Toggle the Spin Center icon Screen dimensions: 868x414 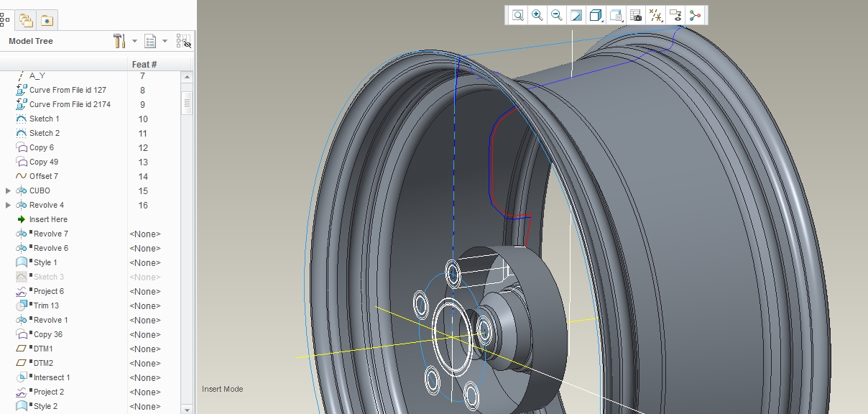coord(695,15)
